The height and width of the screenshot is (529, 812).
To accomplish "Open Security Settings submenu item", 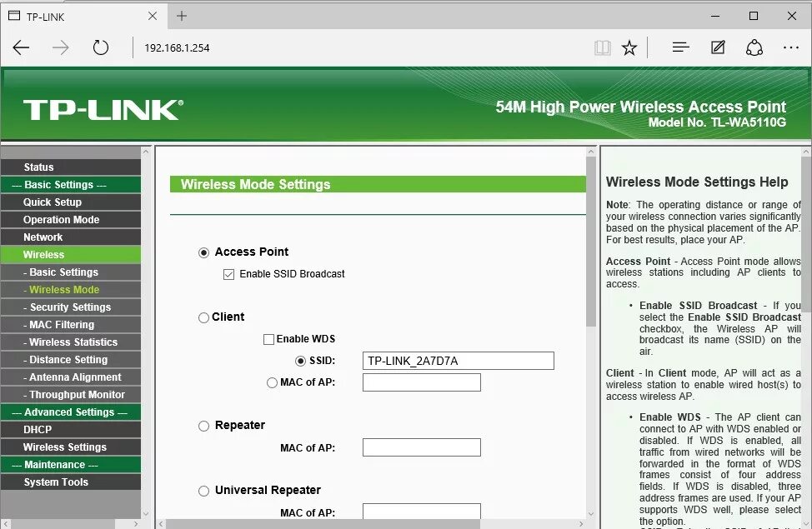I will tap(70, 307).
